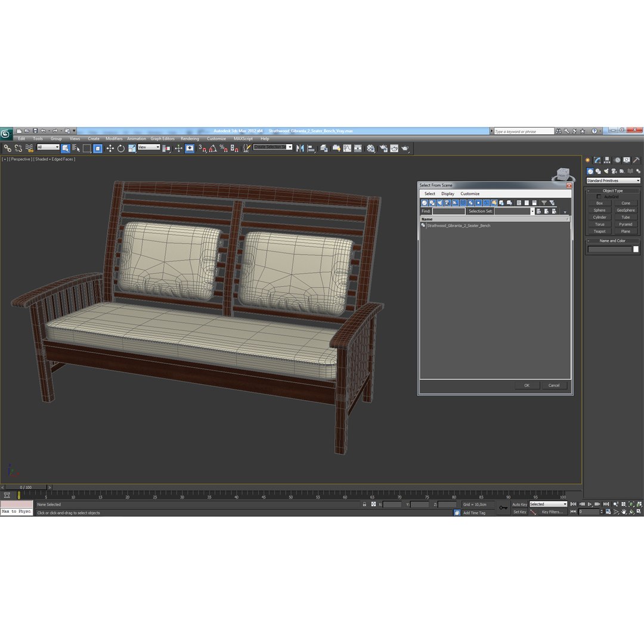Click the Set Key button
Screen dimensions: 644x644
[x=519, y=512]
